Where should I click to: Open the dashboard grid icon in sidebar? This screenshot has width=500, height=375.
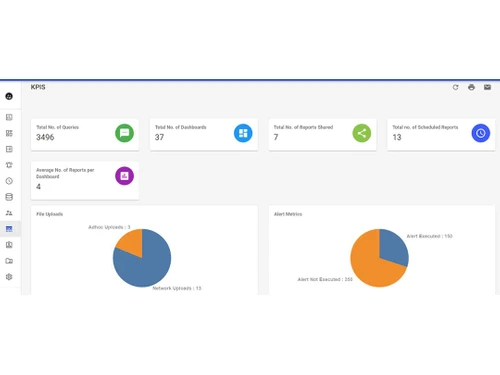point(9,133)
